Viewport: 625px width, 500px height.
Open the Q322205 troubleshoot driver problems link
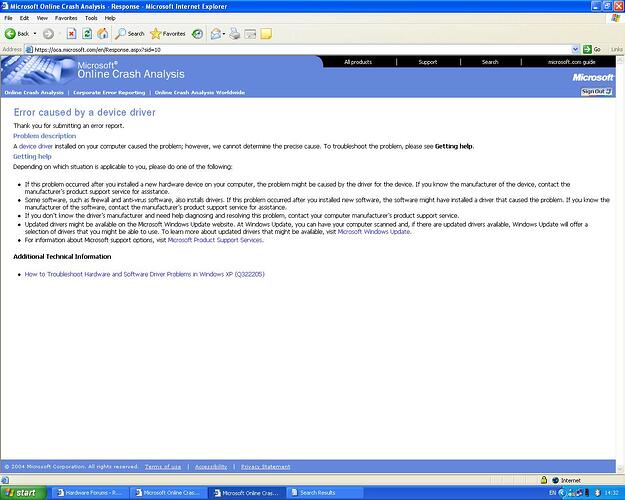pos(145,274)
